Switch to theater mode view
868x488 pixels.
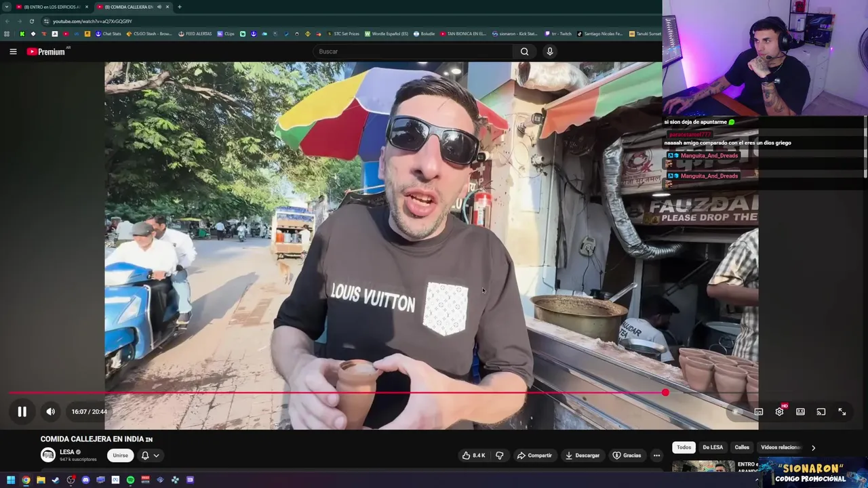pyautogui.click(x=800, y=411)
